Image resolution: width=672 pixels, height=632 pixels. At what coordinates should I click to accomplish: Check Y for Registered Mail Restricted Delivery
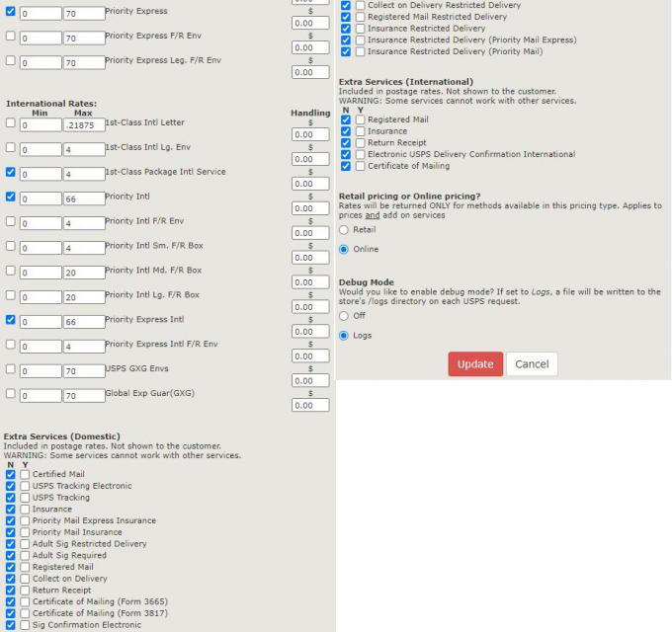(360, 17)
